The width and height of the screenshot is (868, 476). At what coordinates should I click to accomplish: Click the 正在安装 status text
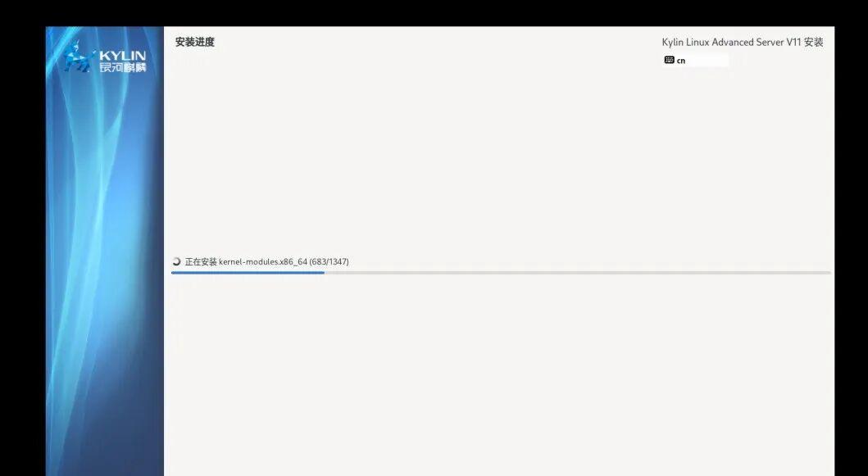201,262
